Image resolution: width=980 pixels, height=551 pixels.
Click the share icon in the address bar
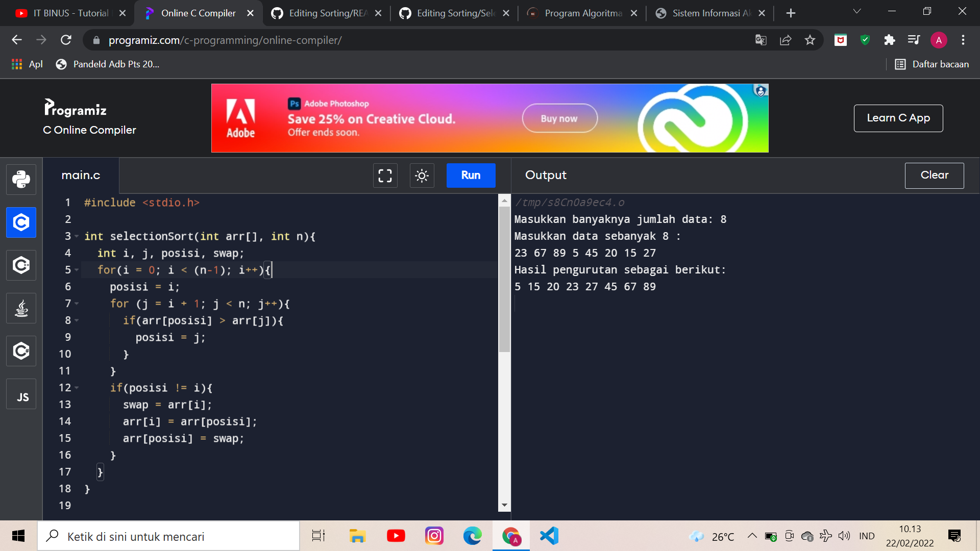click(786, 40)
